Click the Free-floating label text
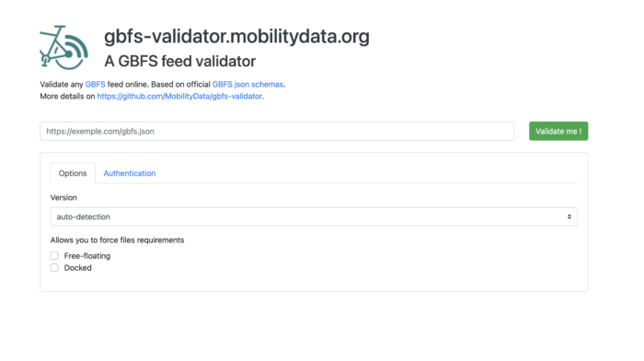Viewport: 644px width, 361px height. (x=87, y=256)
